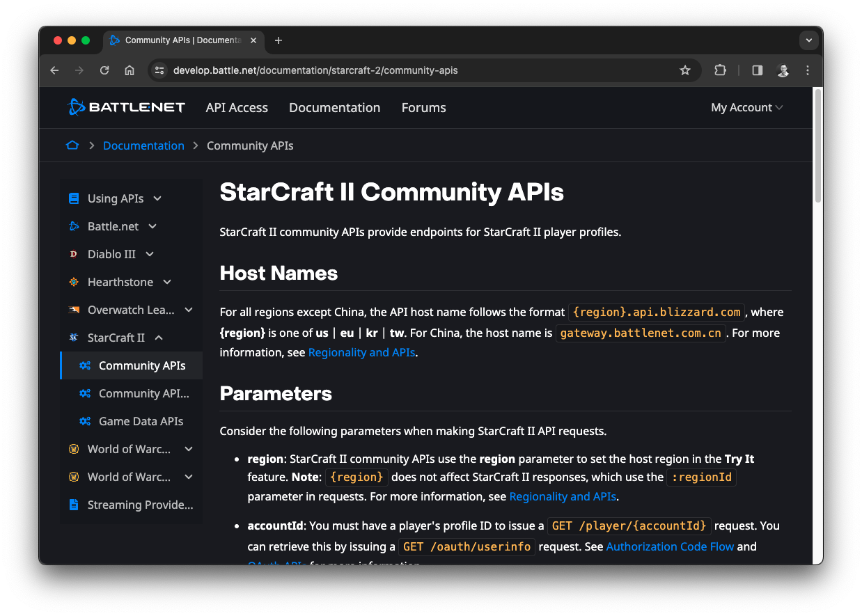Click the gear icon beside Game Data APIs

[84, 421]
